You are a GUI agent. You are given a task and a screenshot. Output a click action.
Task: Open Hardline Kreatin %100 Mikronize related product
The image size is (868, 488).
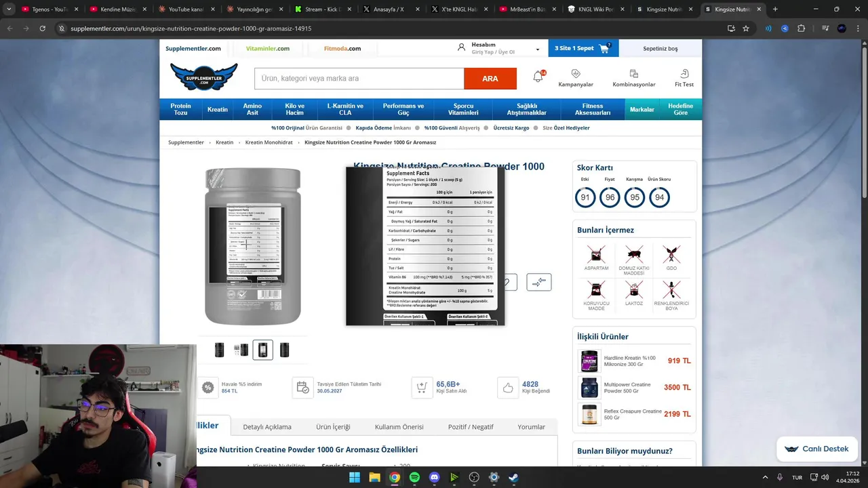coord(635,361)
